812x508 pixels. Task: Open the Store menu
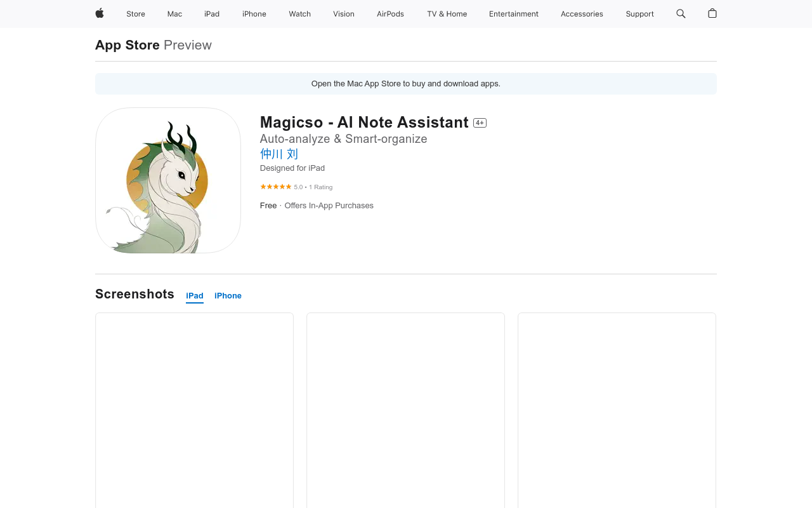coord(136,14)
